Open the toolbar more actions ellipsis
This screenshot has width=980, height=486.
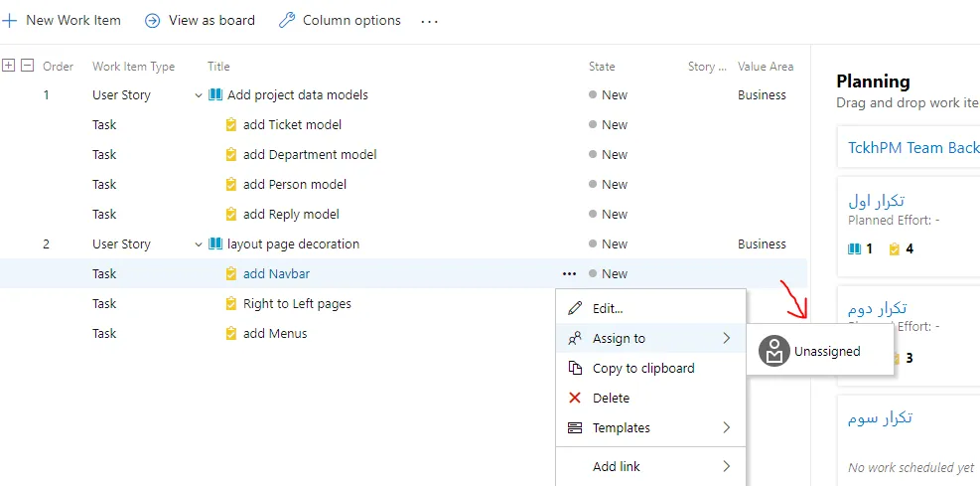coord(429,21)
